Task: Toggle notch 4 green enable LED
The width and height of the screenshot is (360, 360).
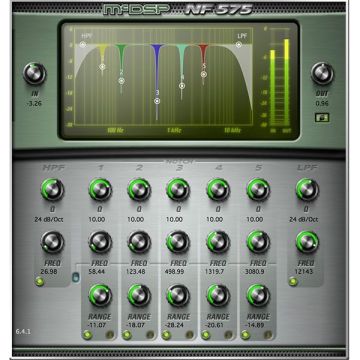Action: point(206,335)
